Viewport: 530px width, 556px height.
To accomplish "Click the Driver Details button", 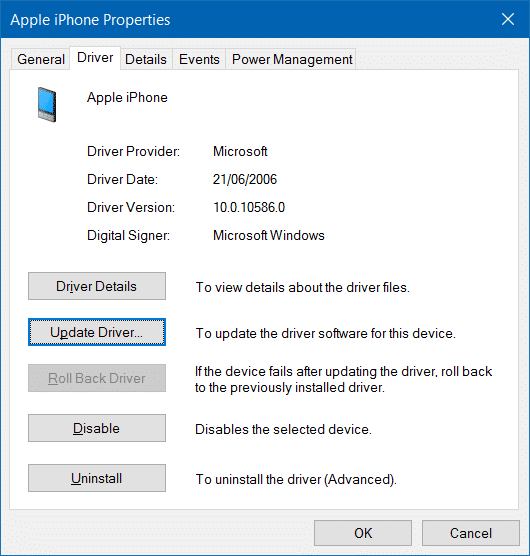I will click(x=97, y=286).
